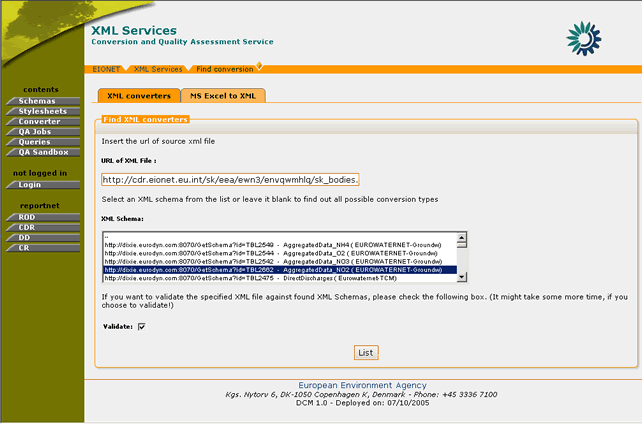Click the EEA flower logo icon
Screen dimensions: 642x424
583,38
